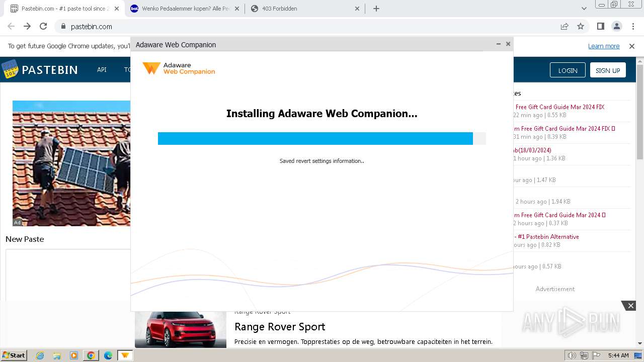Open Windows Media Player taskbar icon

[x=74, y=355]
